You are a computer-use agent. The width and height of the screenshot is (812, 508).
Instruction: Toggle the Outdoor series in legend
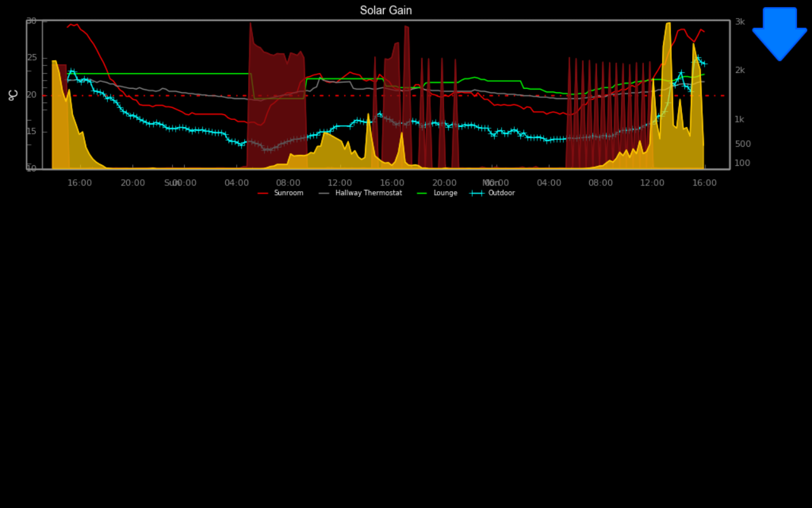click(x=492, y=193)
